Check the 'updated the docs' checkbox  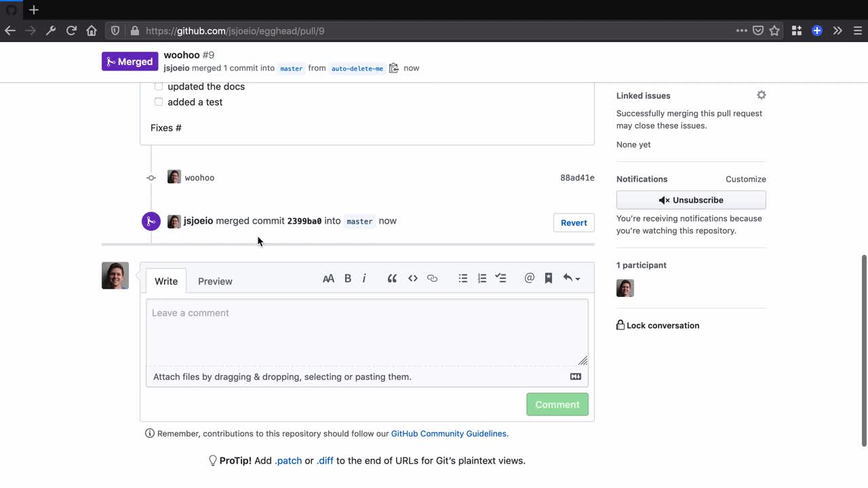[x=158, y=86]
